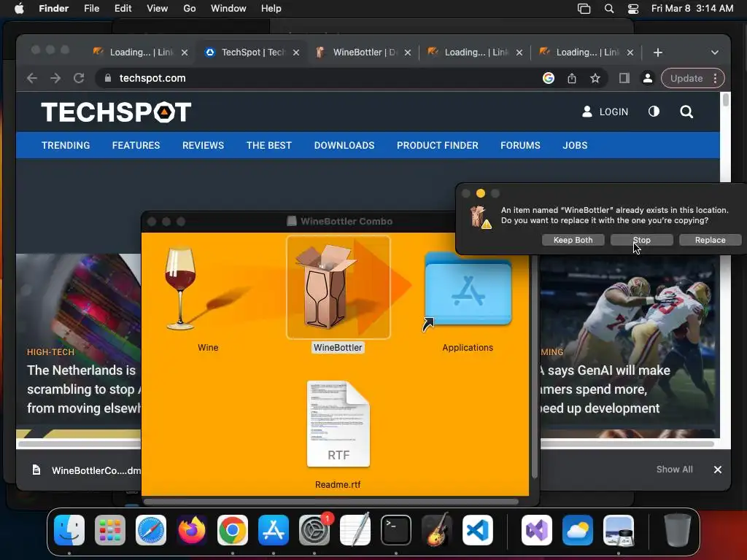Open Preview app in the Dock
747x560 pixels.
619,530
